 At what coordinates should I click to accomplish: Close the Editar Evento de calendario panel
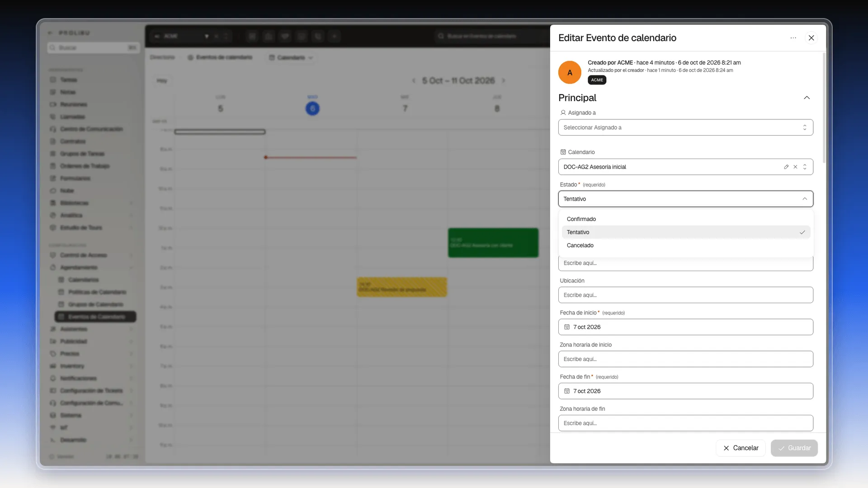[x=811, y=38]
